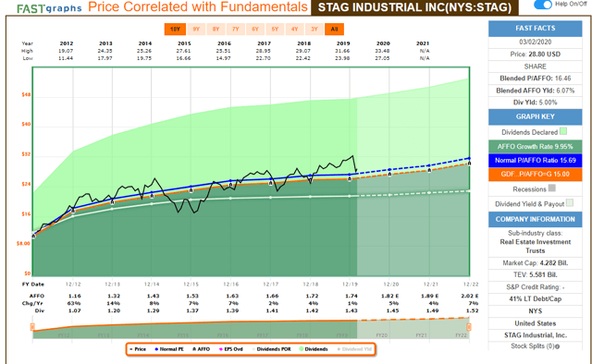Click the 12/22 dividend value 1.52

472,310
